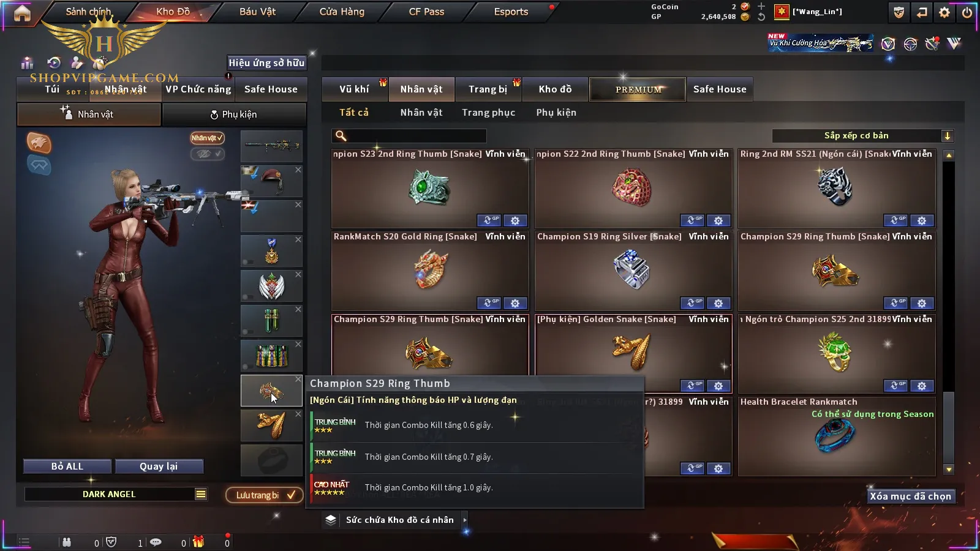Switch to the Trang bị tab
Image resolution: width=980 pixels, height=551 pixels.
tap(488, 89)
